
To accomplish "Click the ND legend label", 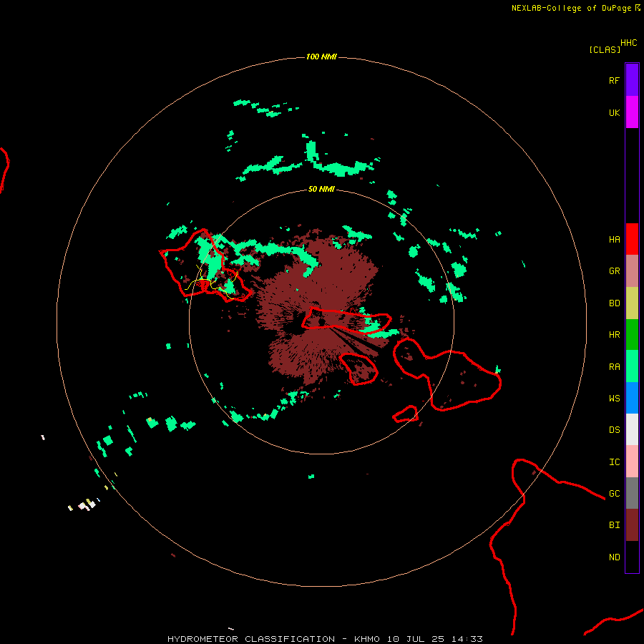I will click(614, 557).
